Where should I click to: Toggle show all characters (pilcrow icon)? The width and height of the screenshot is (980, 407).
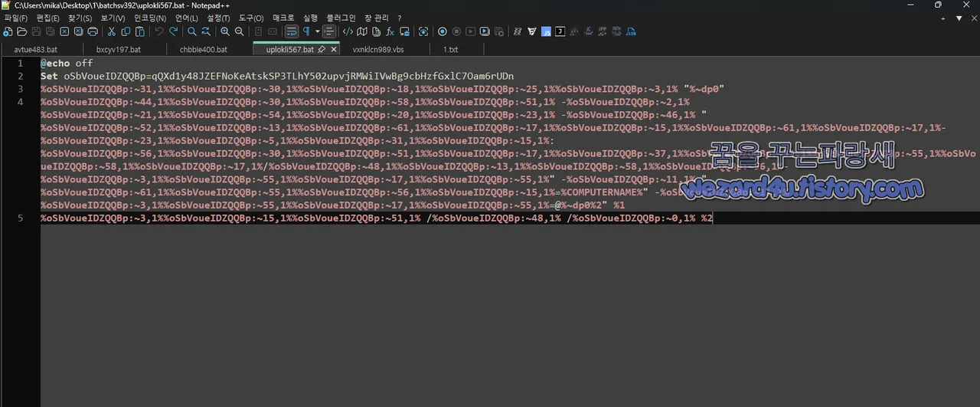coord(306,31)
